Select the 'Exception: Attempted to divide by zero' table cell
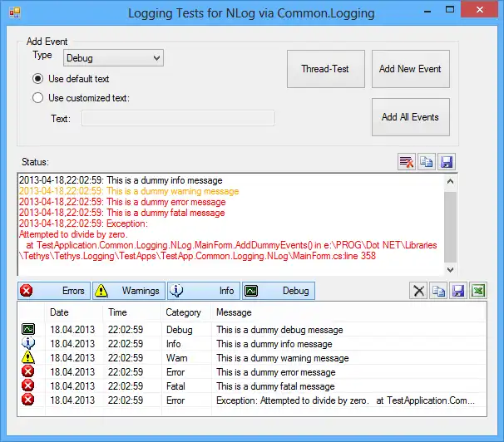The image size is (504, 442). 345,400
